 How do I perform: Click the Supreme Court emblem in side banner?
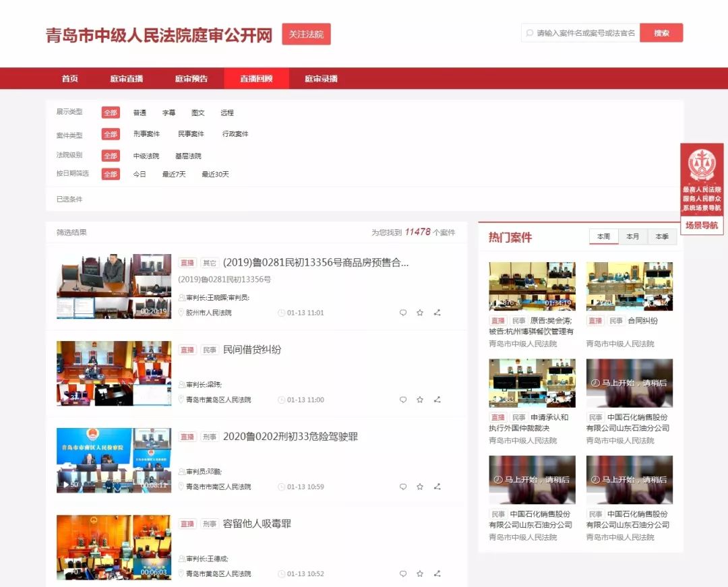point(702,165)
